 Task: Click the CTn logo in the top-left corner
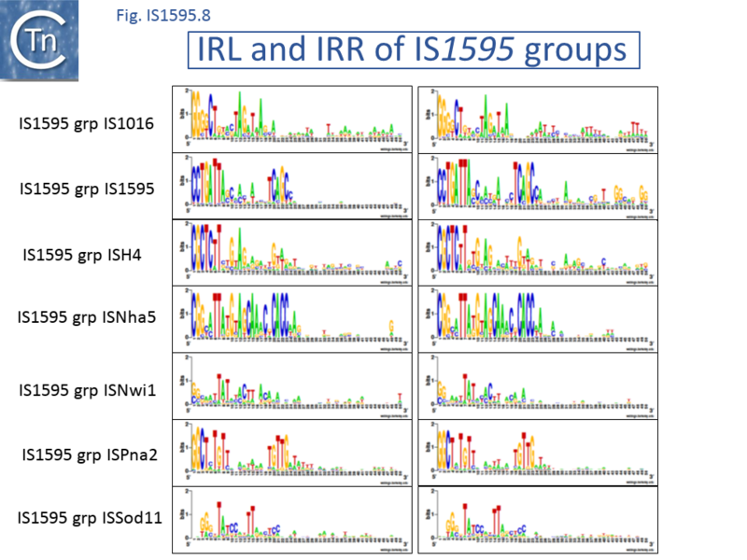[x=37, y=37]
